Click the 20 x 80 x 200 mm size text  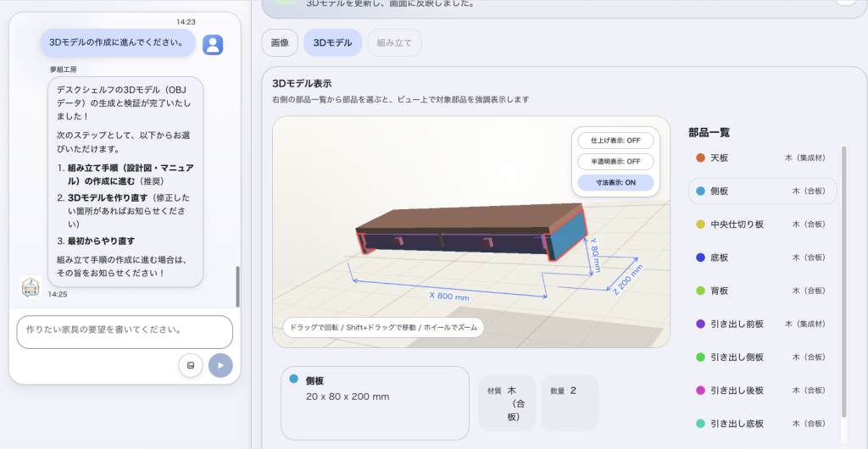pyautogui.click(x=348, y=396)
